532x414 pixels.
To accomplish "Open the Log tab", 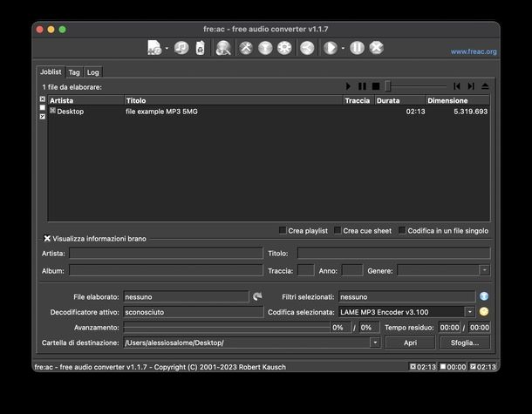I will (92, 72).
